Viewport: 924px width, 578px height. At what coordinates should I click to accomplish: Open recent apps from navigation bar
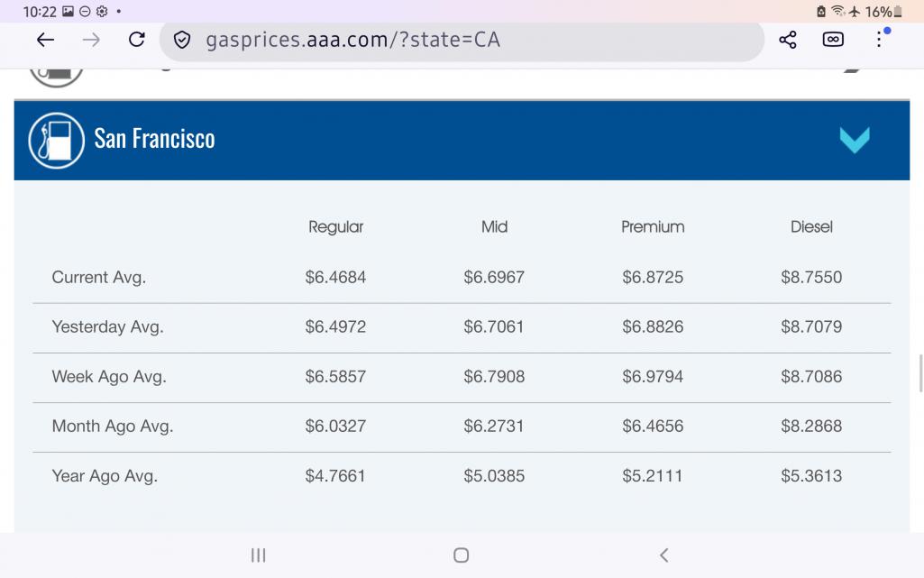point(258,555)
